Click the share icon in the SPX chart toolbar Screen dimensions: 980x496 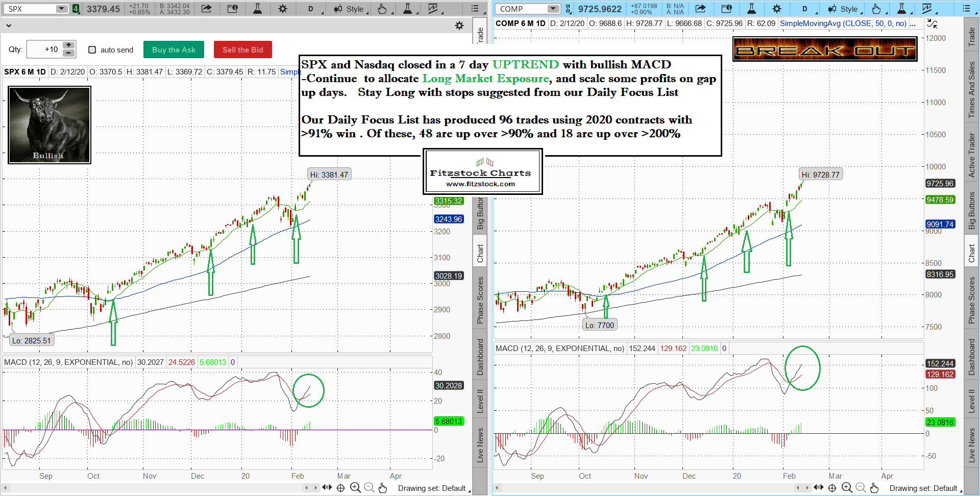pyautogui.click(x=206, y=9)
